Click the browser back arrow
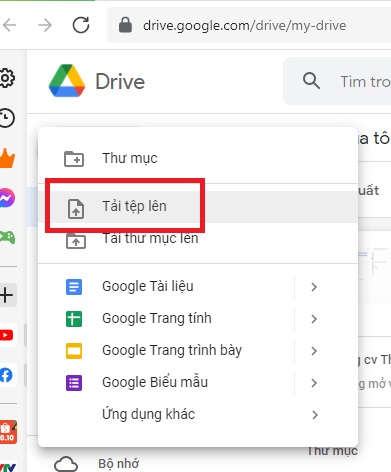This screenshot has height=472, width=391. 9,25
